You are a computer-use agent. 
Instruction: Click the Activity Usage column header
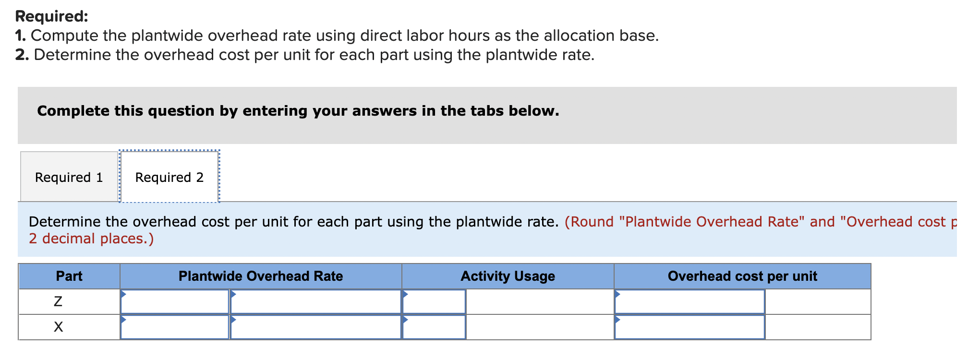click(x=508, y=276)
